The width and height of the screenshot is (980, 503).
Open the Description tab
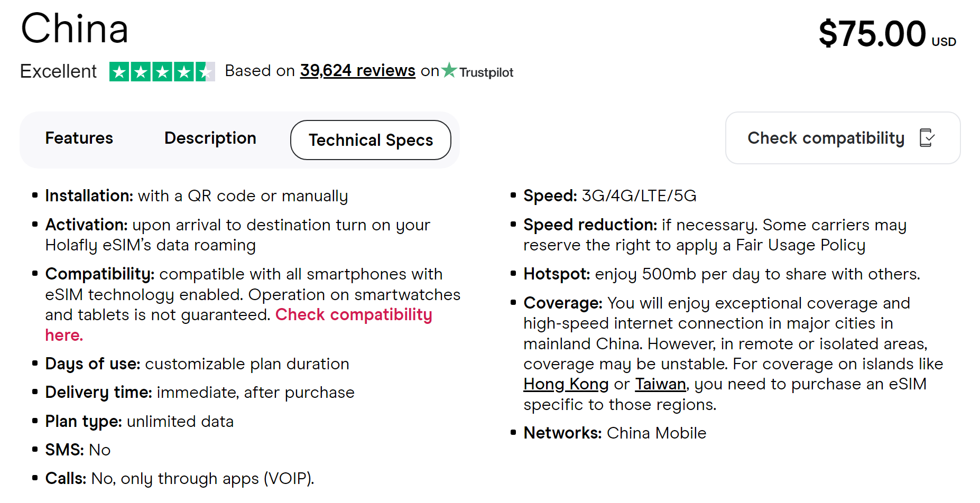[x=210, y=138]
